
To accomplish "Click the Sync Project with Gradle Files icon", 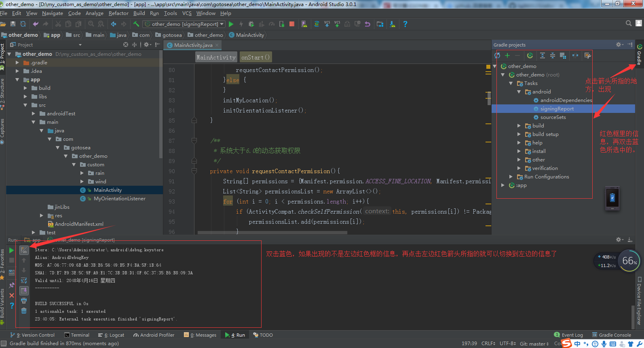I will tap(317, 24).
